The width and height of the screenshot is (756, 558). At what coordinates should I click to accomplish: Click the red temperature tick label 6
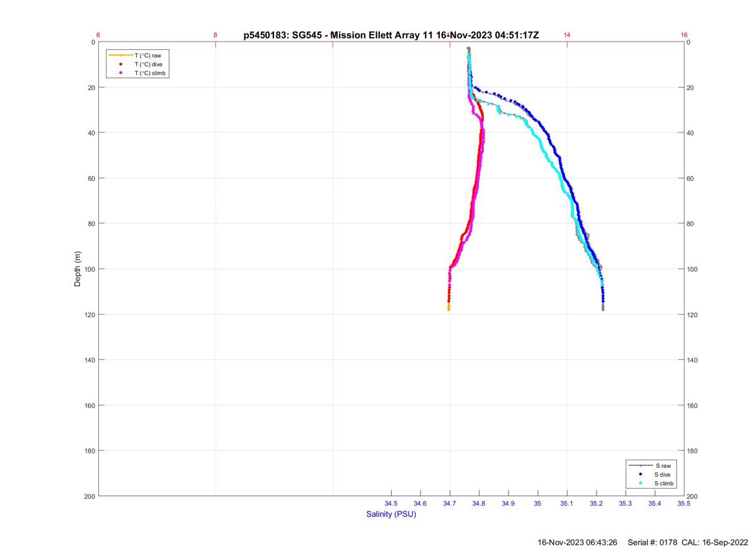(x=98, y=35)
